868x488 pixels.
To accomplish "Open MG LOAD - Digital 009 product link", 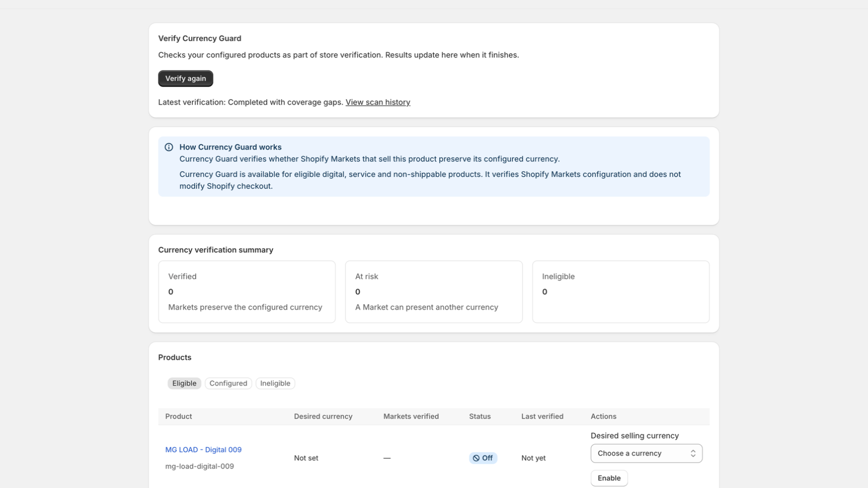I will pos(203,450).
